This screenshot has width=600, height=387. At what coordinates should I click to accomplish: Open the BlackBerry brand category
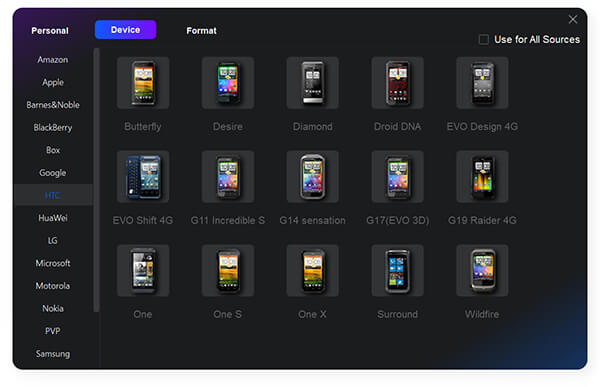53,127
